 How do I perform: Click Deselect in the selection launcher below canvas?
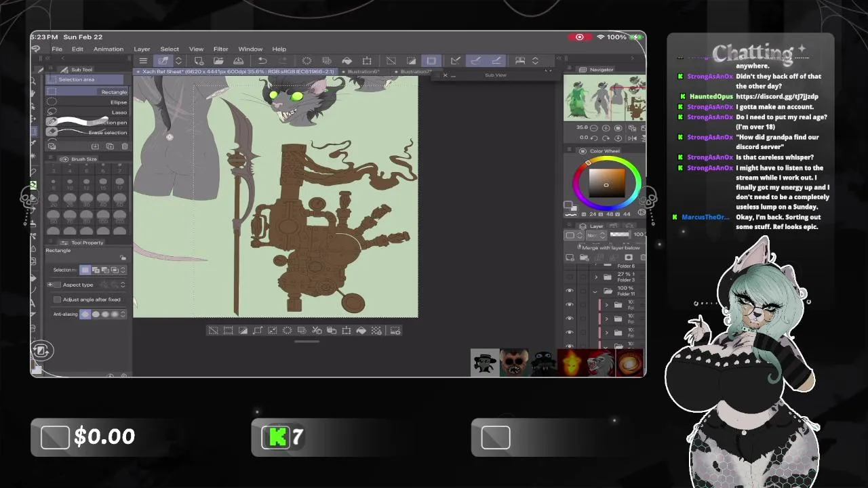point(213,331)
